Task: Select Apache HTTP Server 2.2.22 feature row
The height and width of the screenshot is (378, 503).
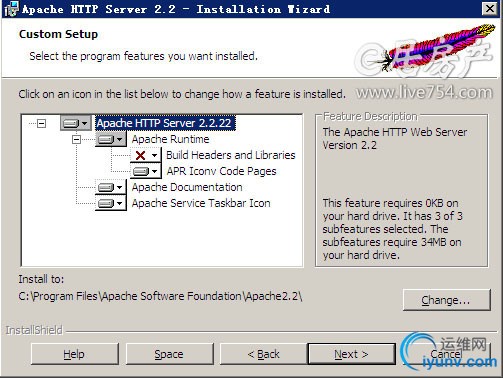Action: [165, 123]
